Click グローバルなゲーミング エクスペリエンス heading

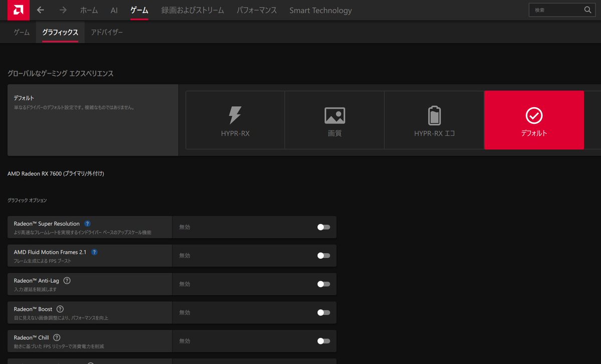(61, 73)
